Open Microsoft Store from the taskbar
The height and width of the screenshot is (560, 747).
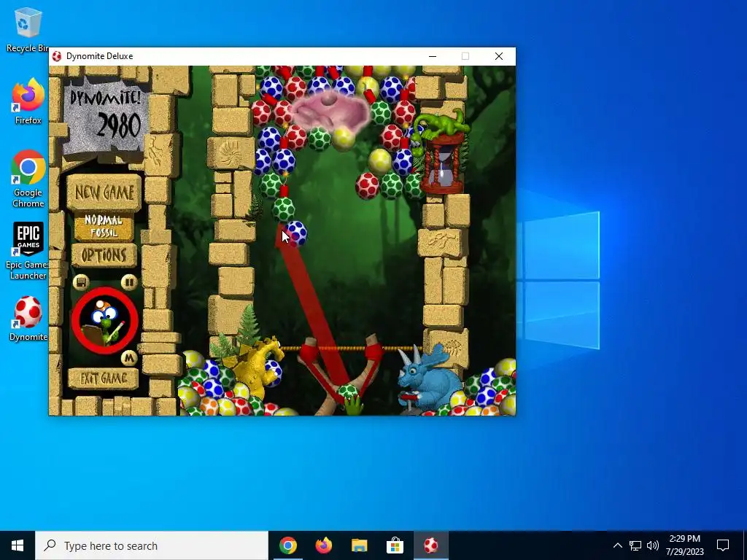(x=395, y=545)
